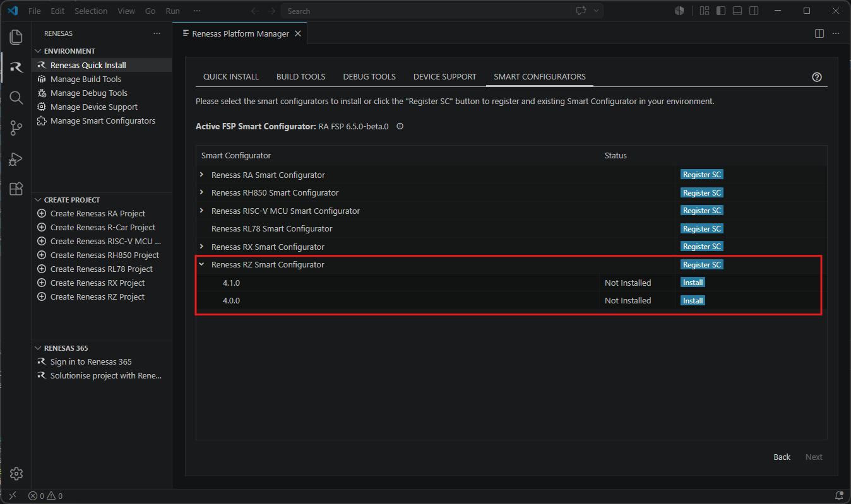This screenshot has height=504, width=851.
Task: Select Sign in to Renesas 365
Action: pyautogui.click(x=102, y=361)
